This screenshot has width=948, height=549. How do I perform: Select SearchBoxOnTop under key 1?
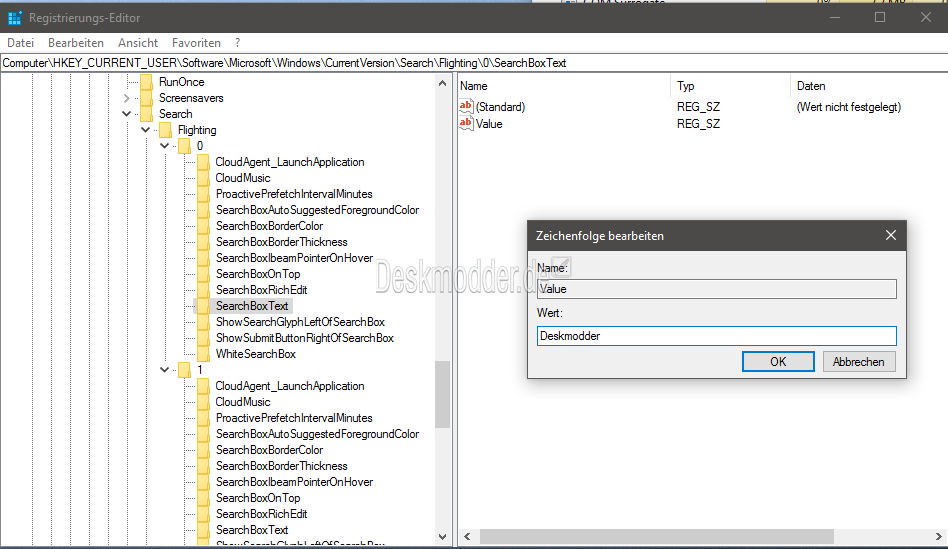pos(258,498)
